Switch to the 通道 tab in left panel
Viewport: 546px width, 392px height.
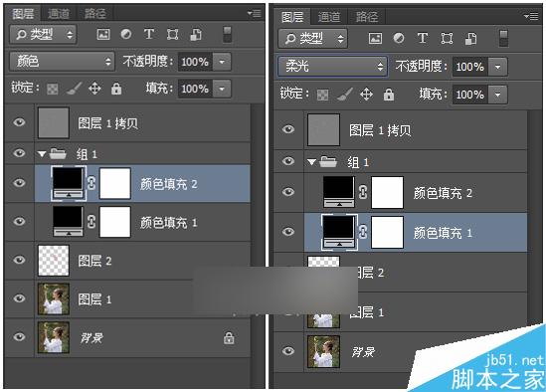coord(59,14)
